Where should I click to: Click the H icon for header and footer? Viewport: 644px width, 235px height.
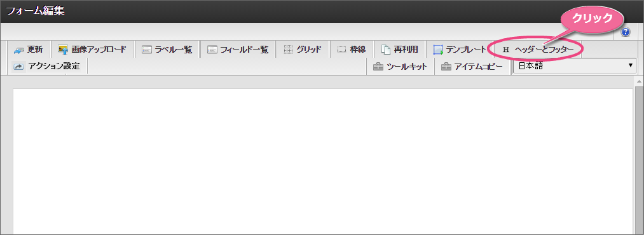[505, 50]
